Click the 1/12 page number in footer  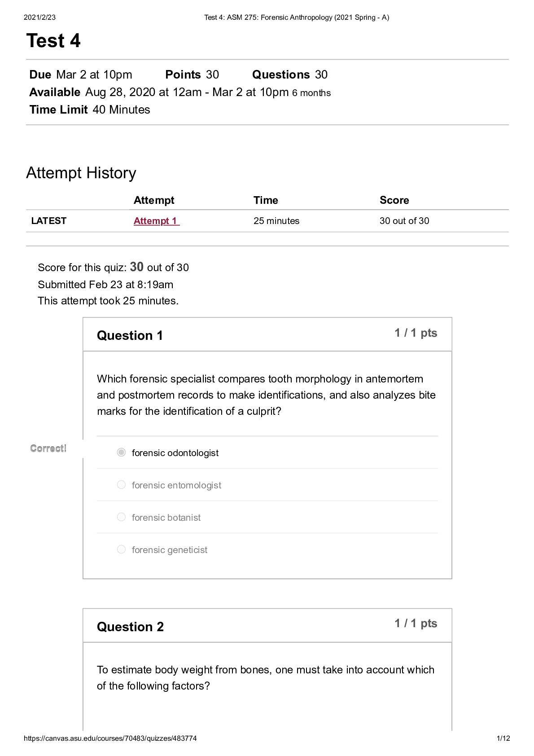[x=503, y=738]
